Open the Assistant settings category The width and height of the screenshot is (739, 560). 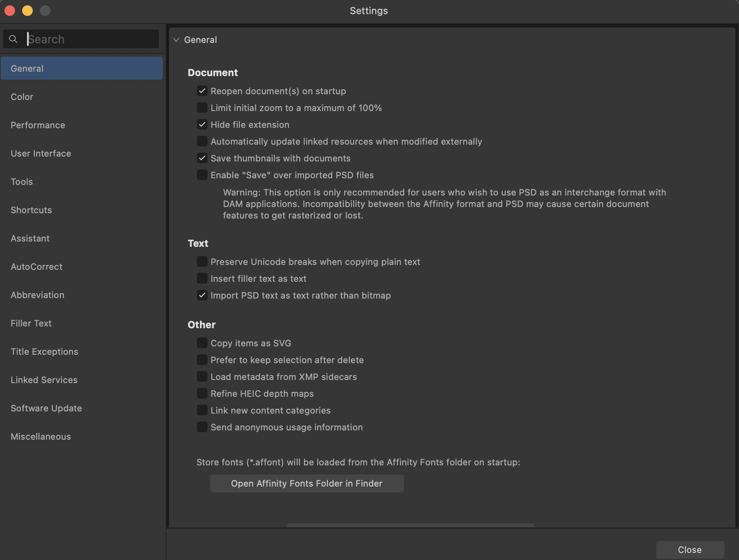[82, 238]
